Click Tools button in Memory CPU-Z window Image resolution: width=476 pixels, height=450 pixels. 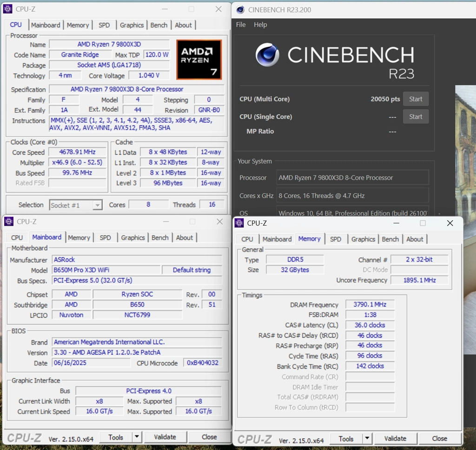coord(346,439)
